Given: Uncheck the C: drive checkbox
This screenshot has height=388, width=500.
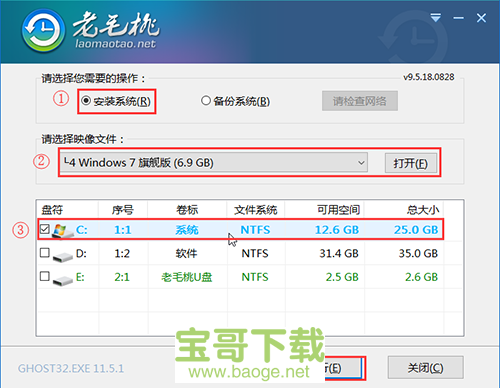Looking at the screenshot, I should tap(45, 229).
